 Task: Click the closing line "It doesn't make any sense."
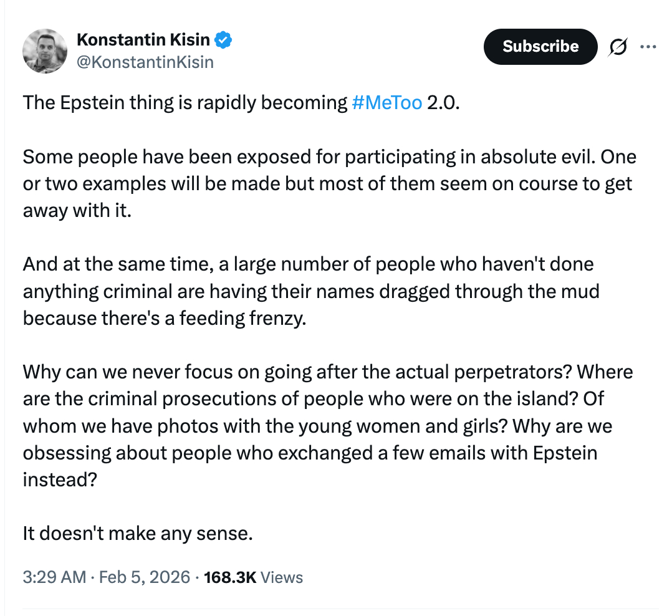pyautogui.click(x=138, y=534)
